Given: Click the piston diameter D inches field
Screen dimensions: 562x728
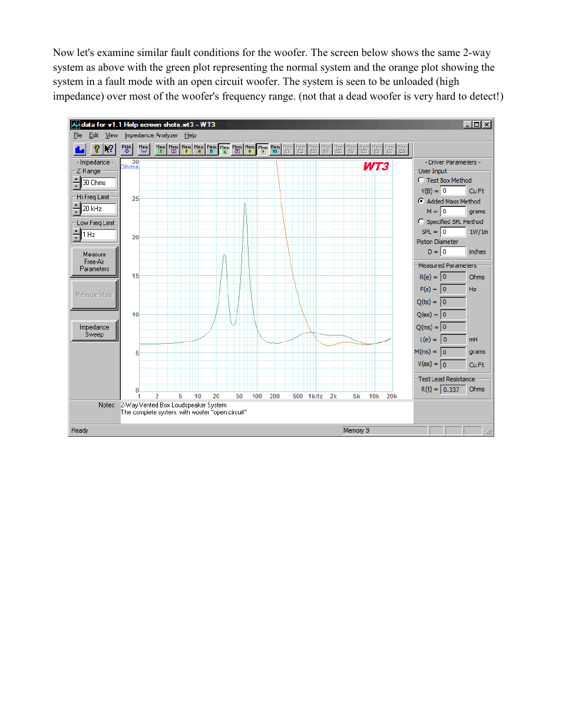Looking at the screenshot, I should (453, 252).
